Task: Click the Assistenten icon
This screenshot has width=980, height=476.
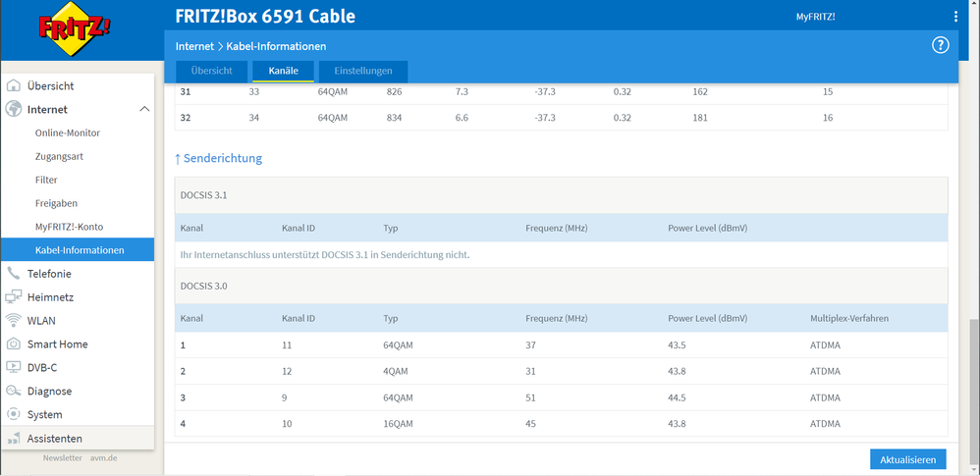Action: pos(14,438)
